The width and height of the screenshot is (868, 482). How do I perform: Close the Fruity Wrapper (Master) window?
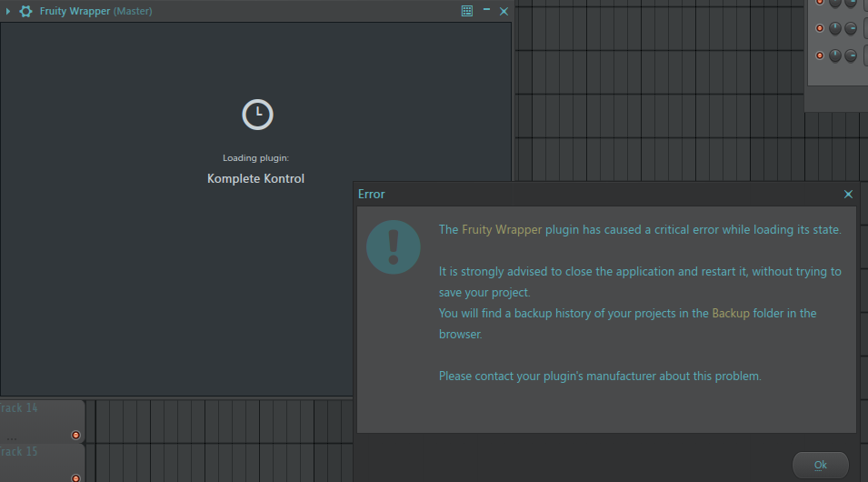click(504, 11)
